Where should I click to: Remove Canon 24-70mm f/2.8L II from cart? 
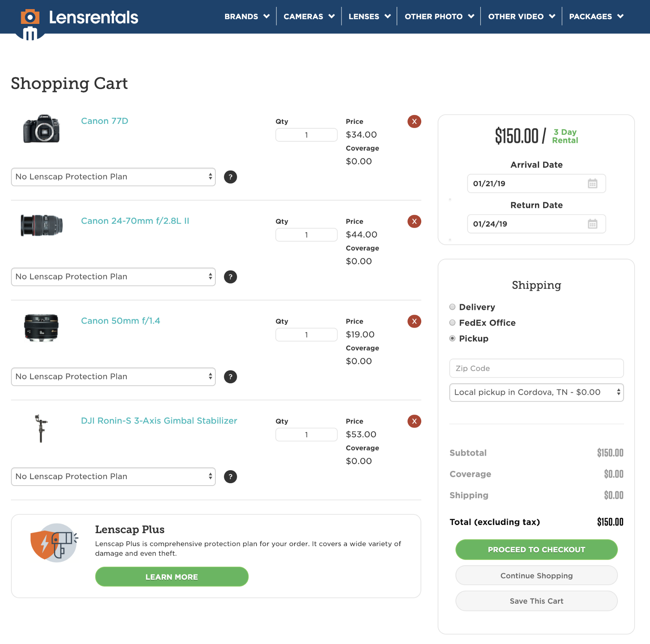click(414, 221)
